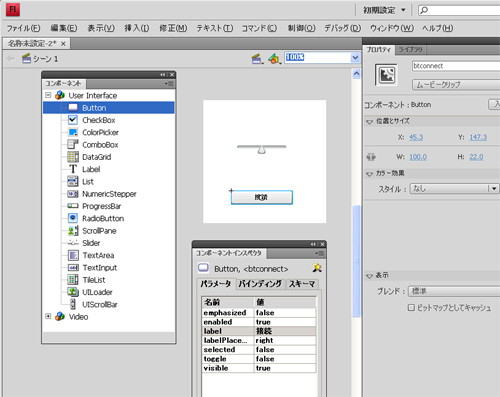Click the search magnifier icon at top right

[x=424, y=10]
